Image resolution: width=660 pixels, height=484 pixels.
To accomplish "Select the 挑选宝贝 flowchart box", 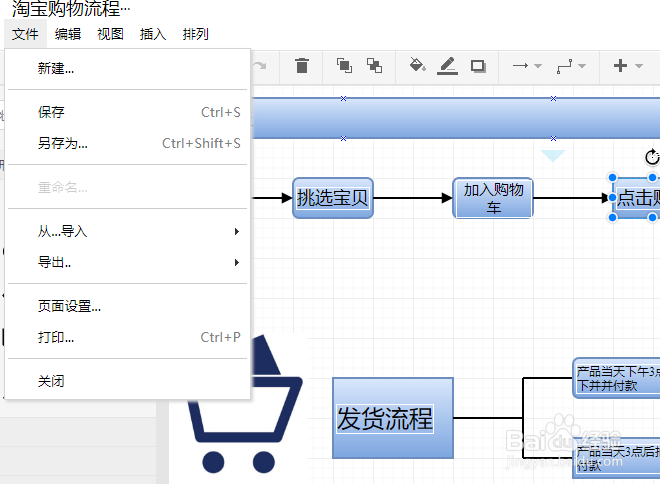I will point(333,198).
